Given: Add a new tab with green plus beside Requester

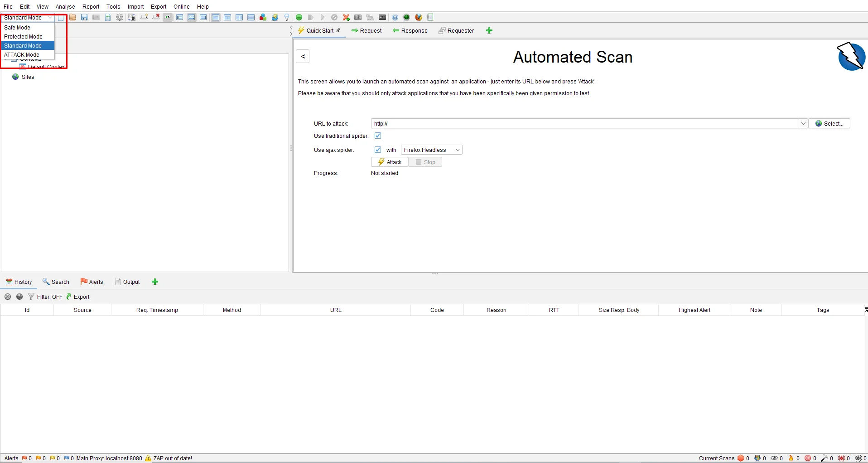Looking at the screenshot, I should [x=489, y=31].
